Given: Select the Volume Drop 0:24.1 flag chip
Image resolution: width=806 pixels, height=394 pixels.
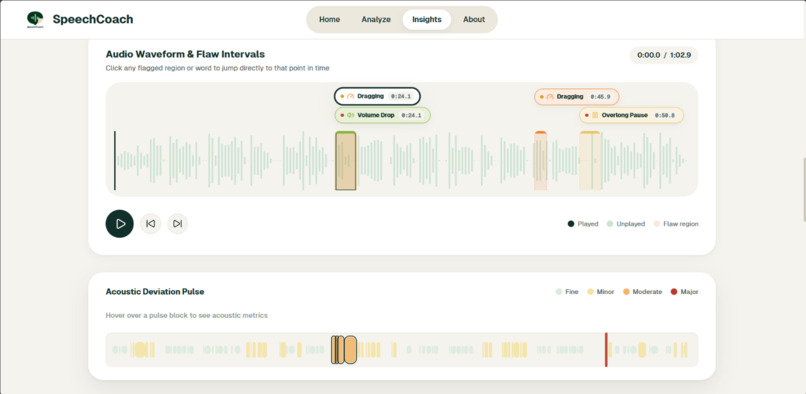Looking at the screenshot, I should 382,115.
